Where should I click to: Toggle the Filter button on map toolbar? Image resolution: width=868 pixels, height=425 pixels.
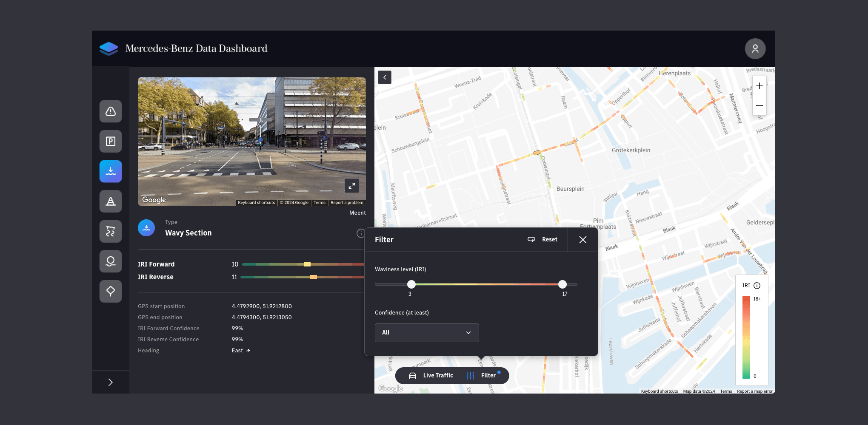(483, 376)
